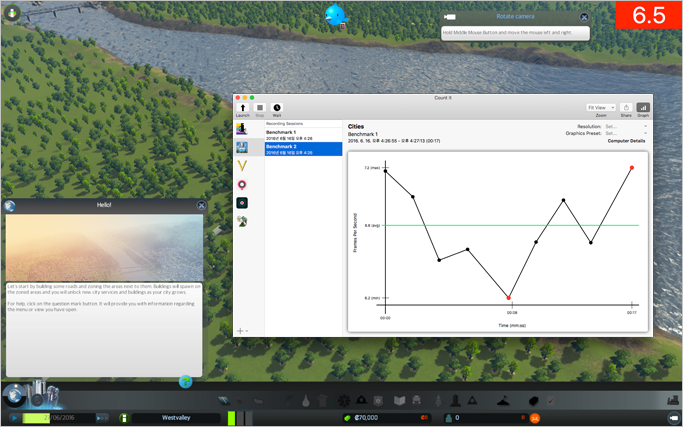The image size is (683, 427).
Task: Click the Stop recording button in Count It
Action: pyautogui.click(x=260, y=108)
